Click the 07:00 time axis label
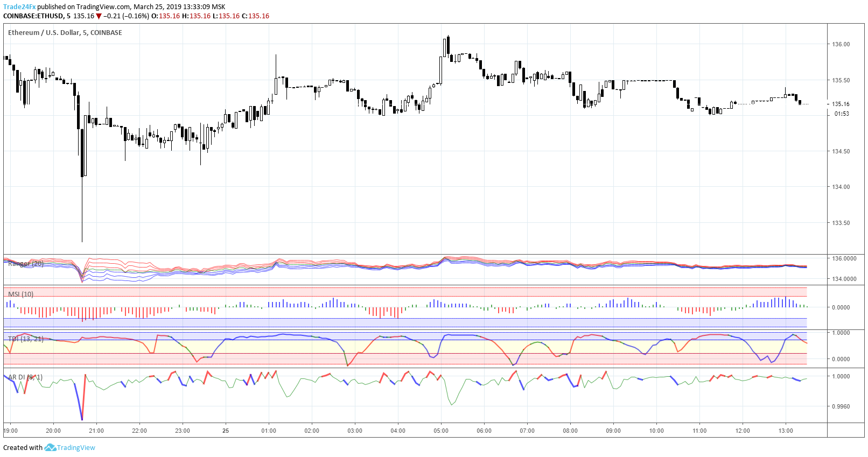This screenshot has height=457, width=868. (x=527, y=431)
